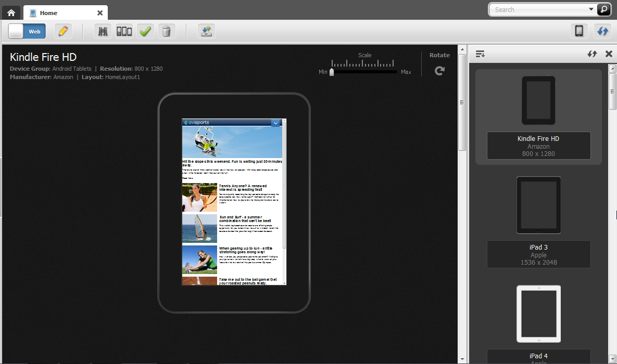This screenshot has height=364, width=617.
Task: Click the windsurfing article image
Action: [199, 228]
